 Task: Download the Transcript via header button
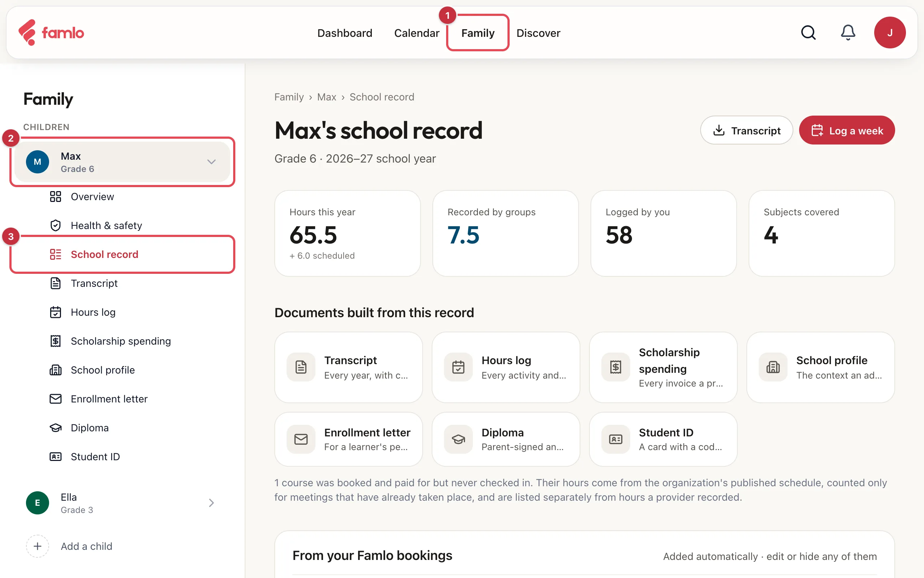[746, 130]
